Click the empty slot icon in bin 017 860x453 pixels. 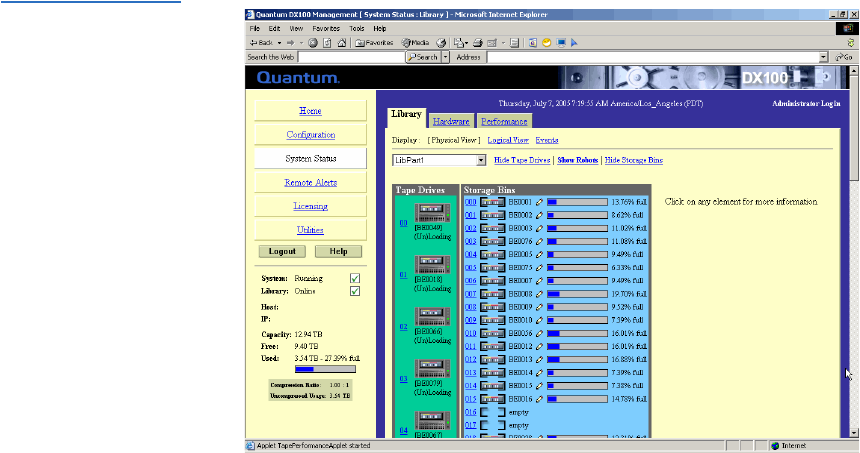point(493,426)
